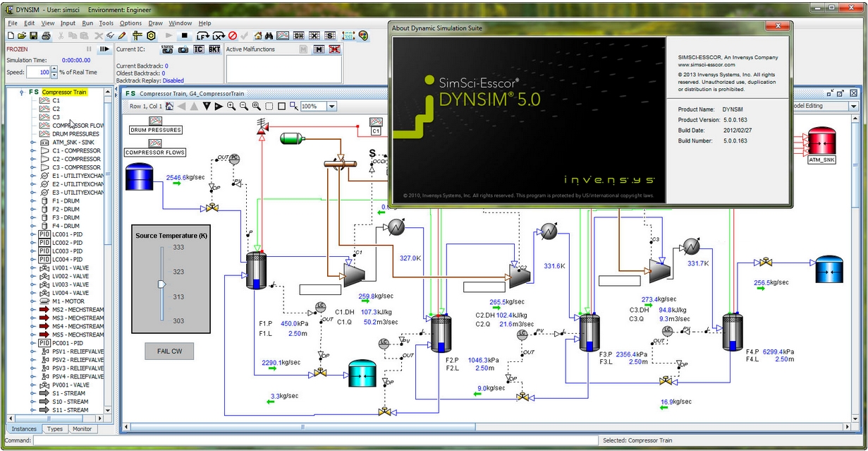Viewport: 868px width, 451px height.
Task: Select the LV003 - VALVE tree item
Action: pos(71,284)
